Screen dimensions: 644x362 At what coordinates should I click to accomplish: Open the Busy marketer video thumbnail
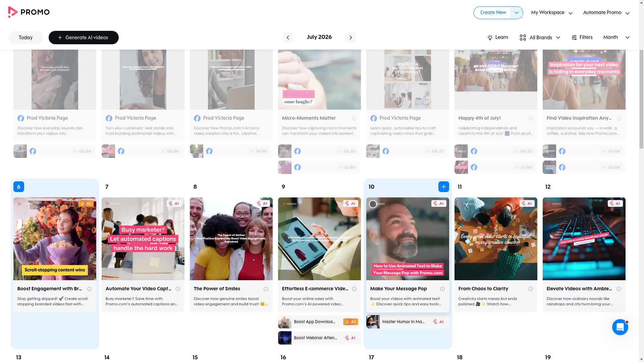point(143,239)
